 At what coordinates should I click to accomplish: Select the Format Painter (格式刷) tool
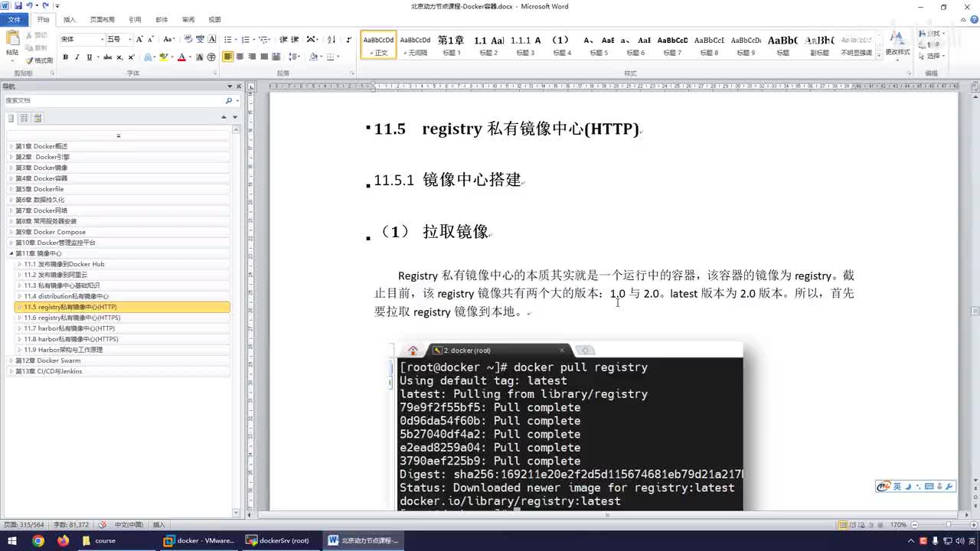pos(39,60)
